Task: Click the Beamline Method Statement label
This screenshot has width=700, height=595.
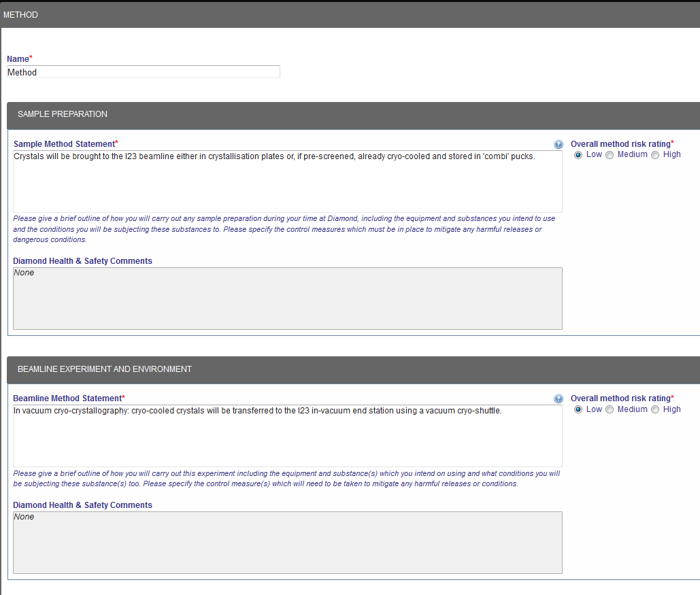Action: pos(67,398)
